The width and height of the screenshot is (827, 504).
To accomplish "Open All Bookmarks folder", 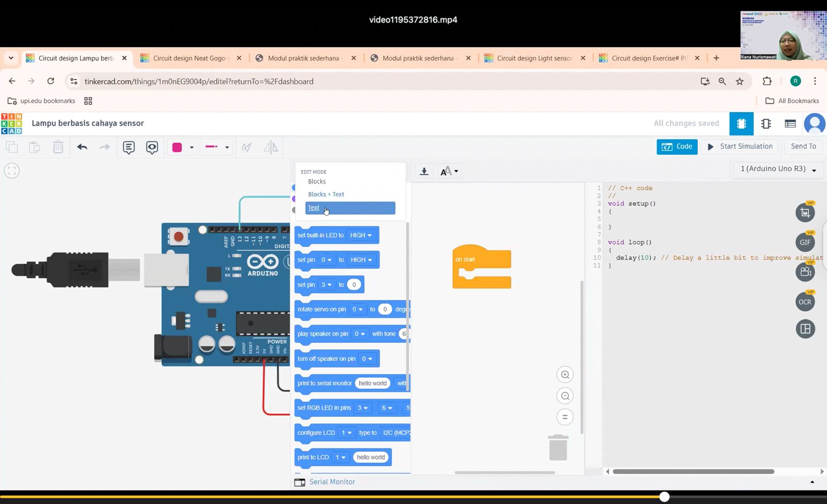I will tap(792, 101).
